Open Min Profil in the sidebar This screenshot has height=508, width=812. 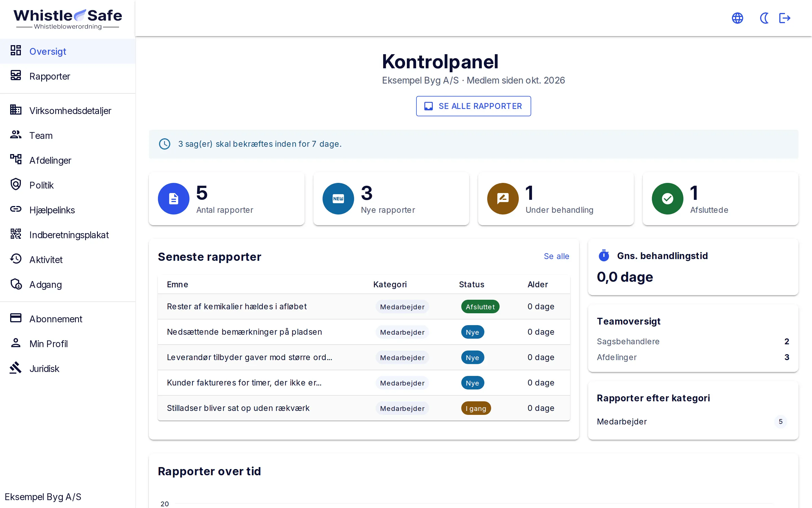68,344
